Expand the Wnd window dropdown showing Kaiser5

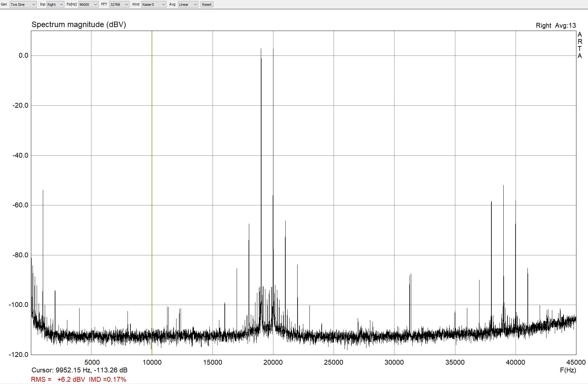pyautogui.click(x=154, y=5)
